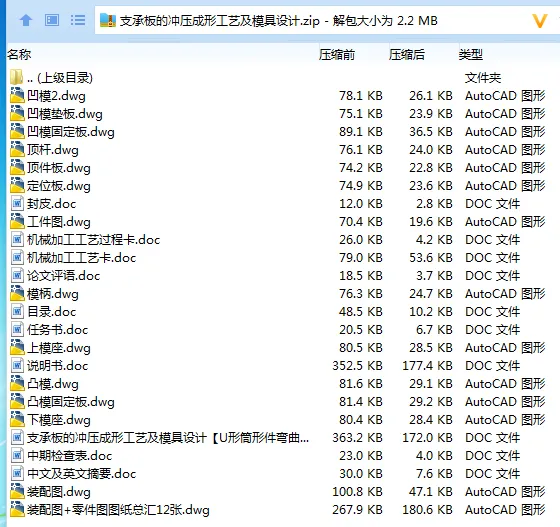Sort by the 压缩后 column header
The width and height of the screenshot is (560, 527).
407,55
